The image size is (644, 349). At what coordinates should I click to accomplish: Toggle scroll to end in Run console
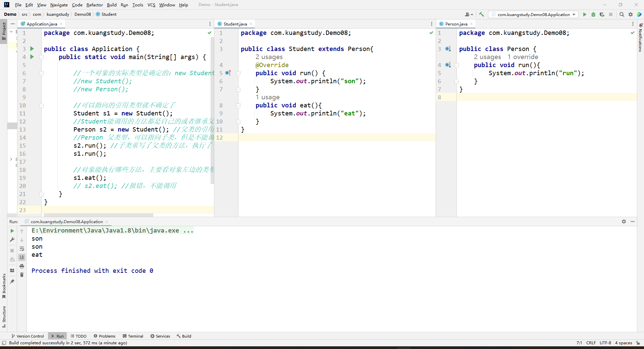click(22, 257)
